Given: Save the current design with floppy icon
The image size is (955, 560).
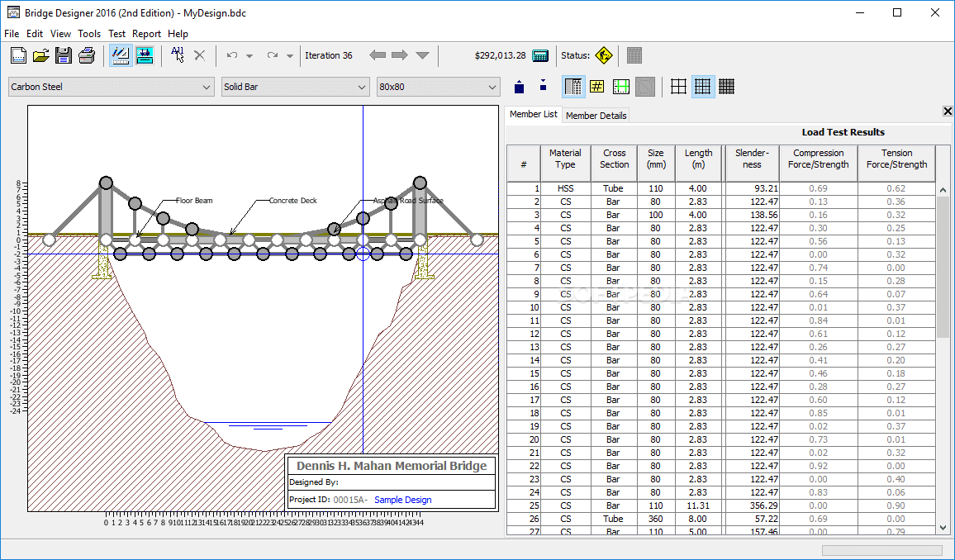Looking at the screenshot, I should [64, 55].
